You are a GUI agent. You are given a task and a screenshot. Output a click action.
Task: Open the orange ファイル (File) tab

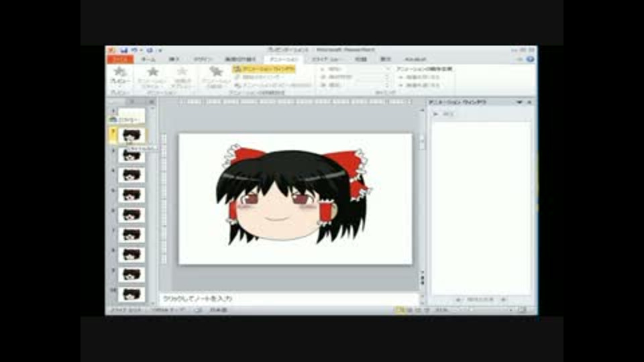pyautogui.click(x=120, y=60)
